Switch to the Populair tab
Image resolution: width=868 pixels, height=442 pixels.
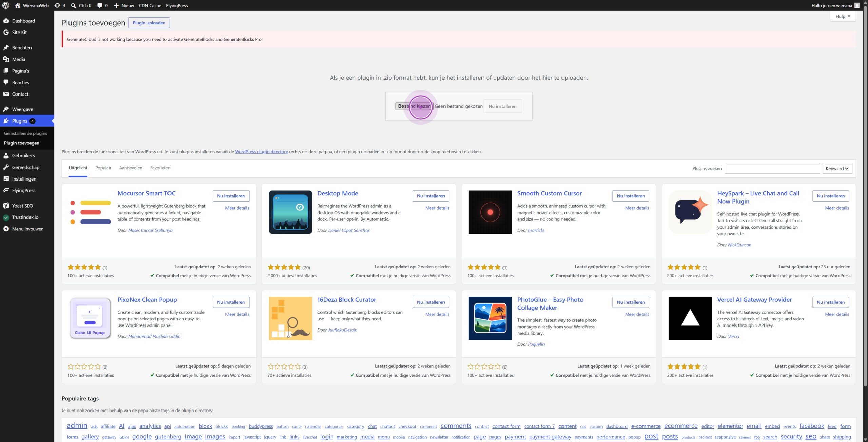pos(103,168)
